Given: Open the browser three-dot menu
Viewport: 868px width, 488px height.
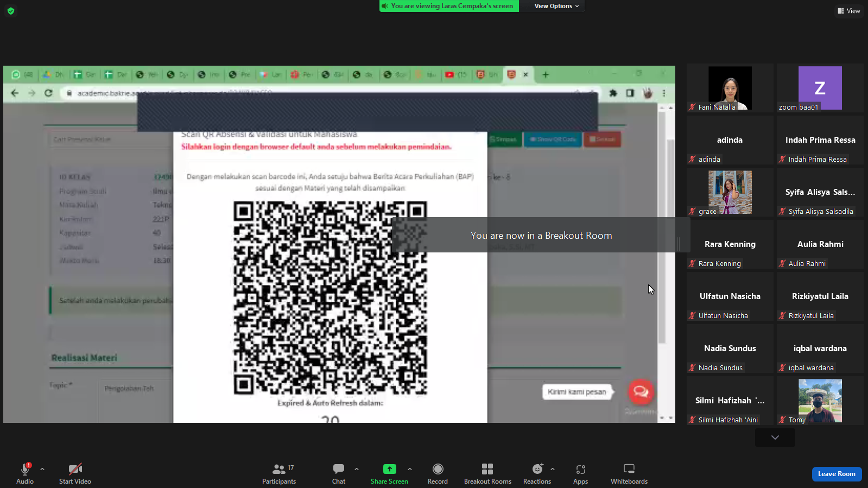Looking at the screenshot, I should coord(664,93).
